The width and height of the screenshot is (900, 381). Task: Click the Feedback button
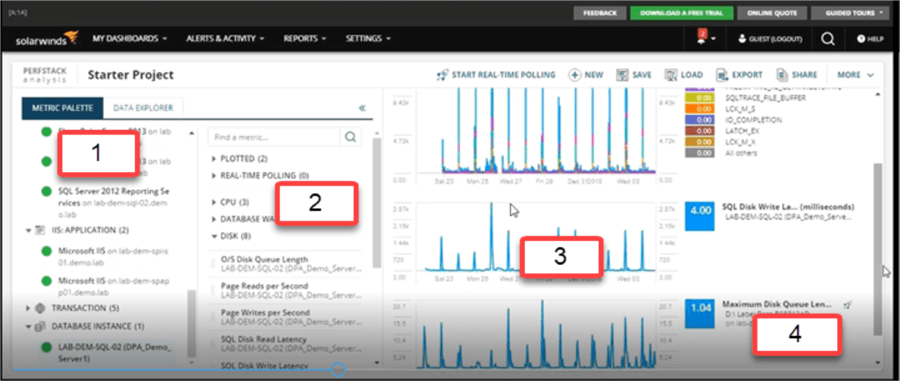(600, 13)
